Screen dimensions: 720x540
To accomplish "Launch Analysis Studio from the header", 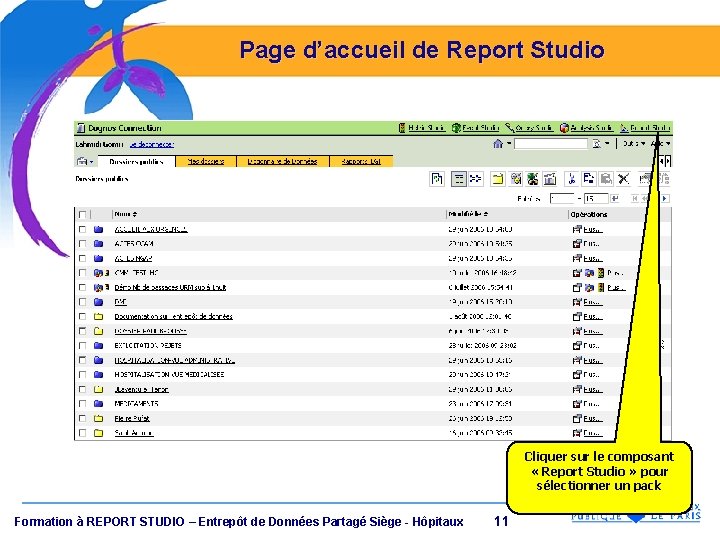I will (586, 128).
